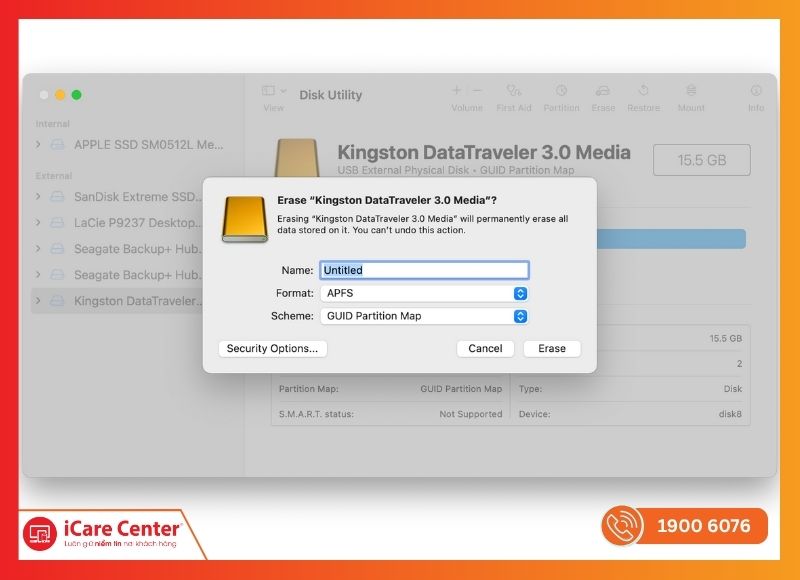Image resolution: width=800 pixels, height=580 pixels.
Task: Edit the Name field containing Untitled
Action: 425,269
